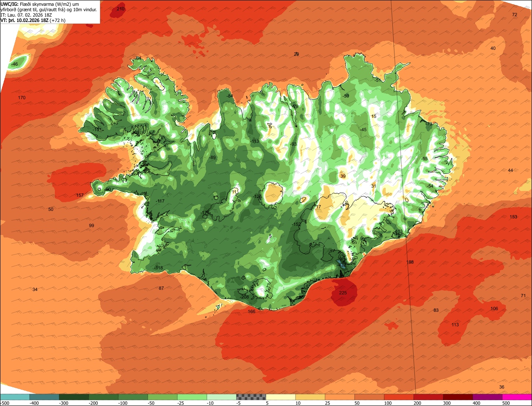The image size is (532, 406).
Task: Select the -46 value in green oval patch
Action: [15, 64]
